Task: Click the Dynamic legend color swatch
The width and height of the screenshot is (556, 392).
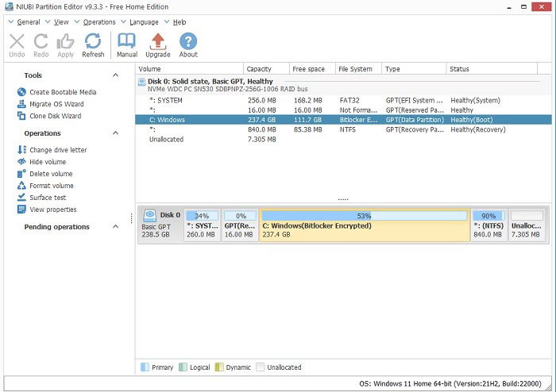Action: (x=219, y=367)
